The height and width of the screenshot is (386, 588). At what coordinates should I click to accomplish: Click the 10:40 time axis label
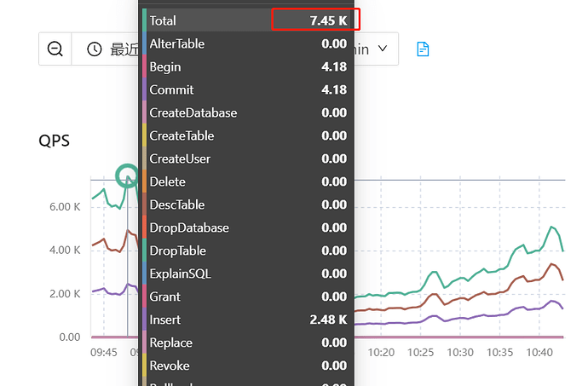tap(539, 352)
